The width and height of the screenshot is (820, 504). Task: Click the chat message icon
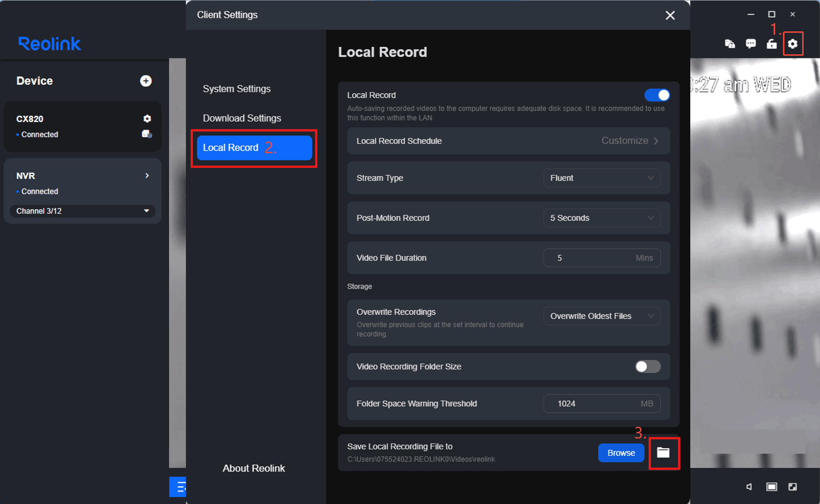click(x=751, y=44)
